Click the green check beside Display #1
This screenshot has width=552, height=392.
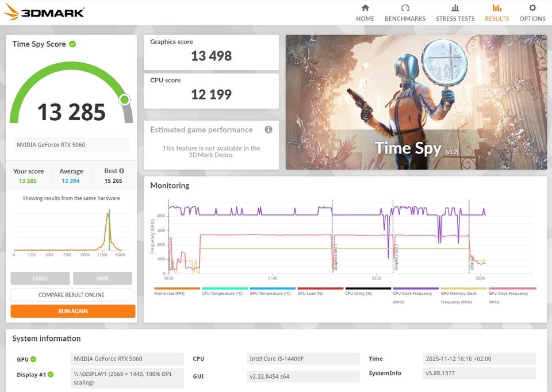point(51,374)
